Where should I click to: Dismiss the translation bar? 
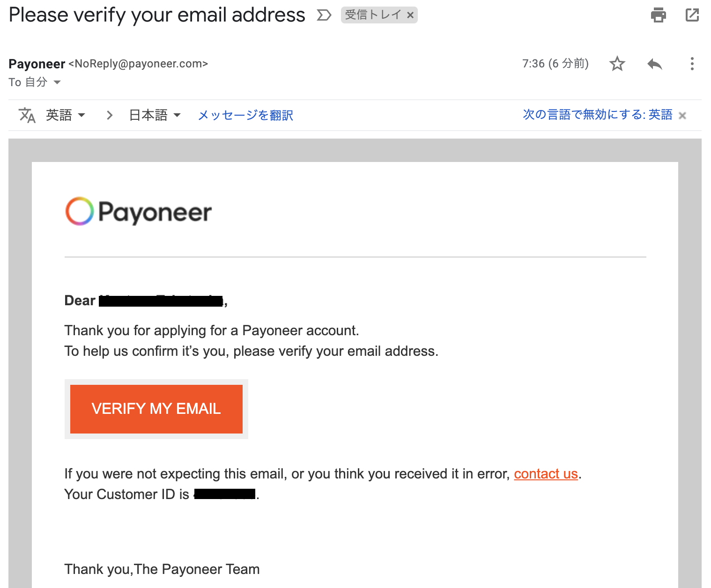[682, 116]
